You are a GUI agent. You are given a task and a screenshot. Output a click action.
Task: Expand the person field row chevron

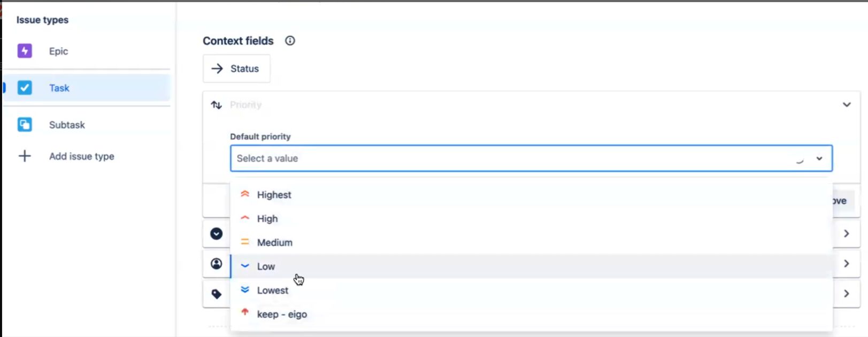(x=847, y=264)
